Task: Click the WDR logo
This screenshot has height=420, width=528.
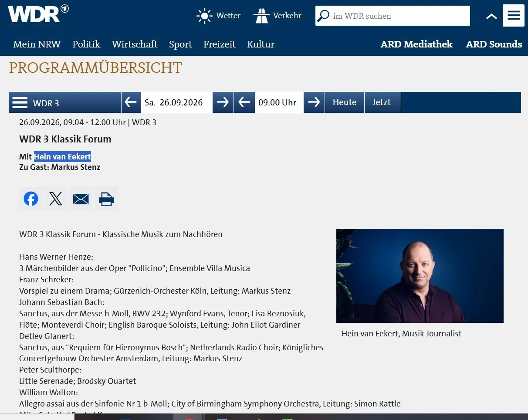Action: pos(38,14)
